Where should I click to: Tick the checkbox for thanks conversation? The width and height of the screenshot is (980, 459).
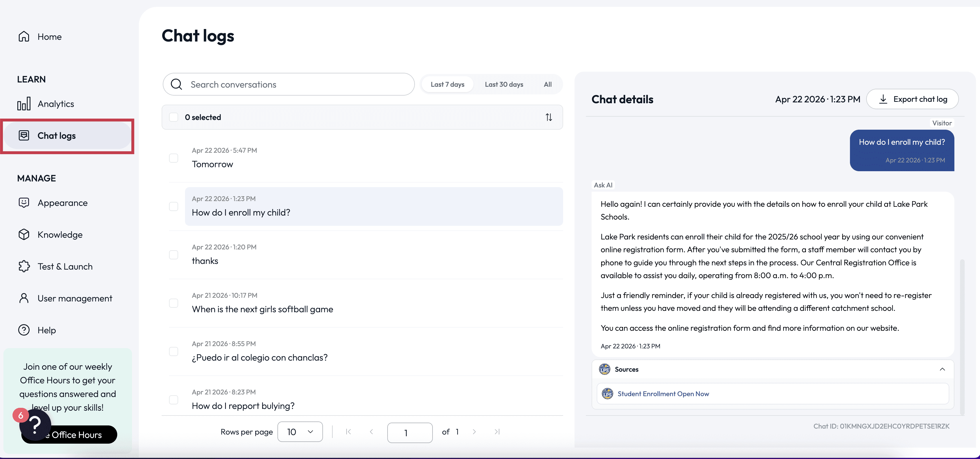[174, 255]
